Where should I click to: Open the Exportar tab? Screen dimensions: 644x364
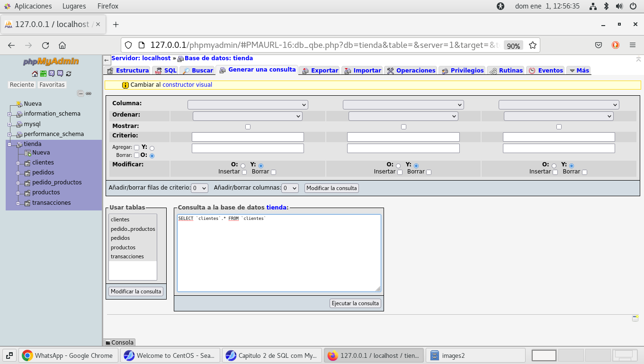[320, 71]
